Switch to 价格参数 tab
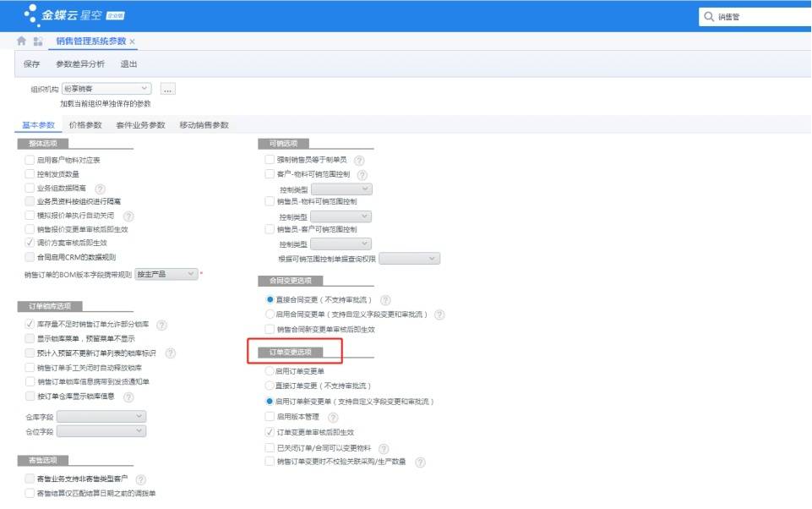This screenshot has width=812, height=509. [x=85, y=125]
